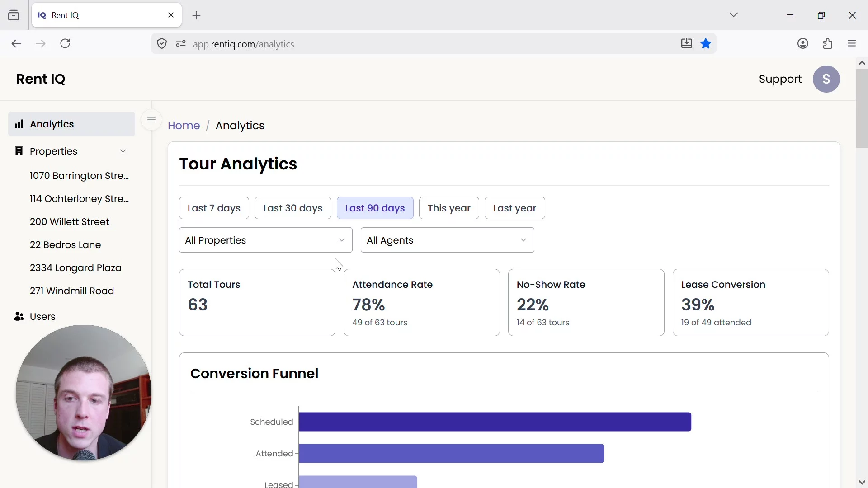The height and width of the screenshot is (488, 868).
Task: Click the '19 of 49 attended' text
Action: (716, 323)
